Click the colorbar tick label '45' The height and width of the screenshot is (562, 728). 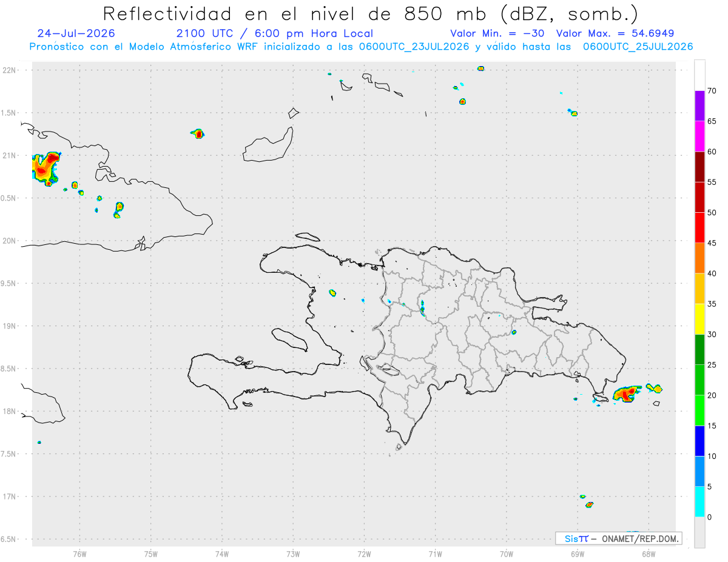(712, 243)
